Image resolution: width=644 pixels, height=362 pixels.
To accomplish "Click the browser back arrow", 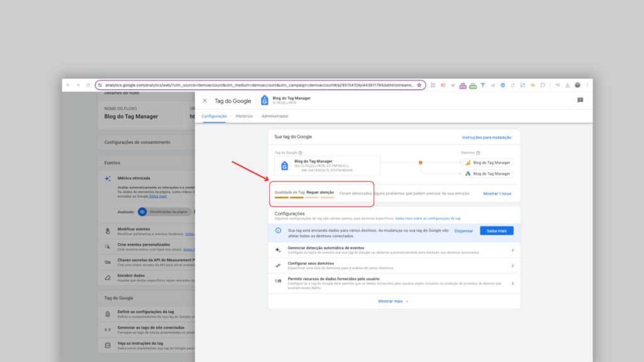I will click(x=68, y=85).
